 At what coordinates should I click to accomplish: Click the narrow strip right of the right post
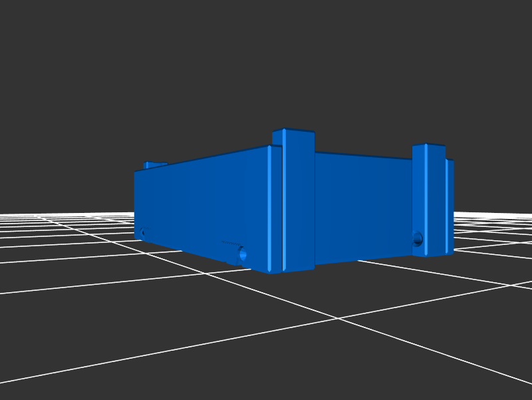450,206
